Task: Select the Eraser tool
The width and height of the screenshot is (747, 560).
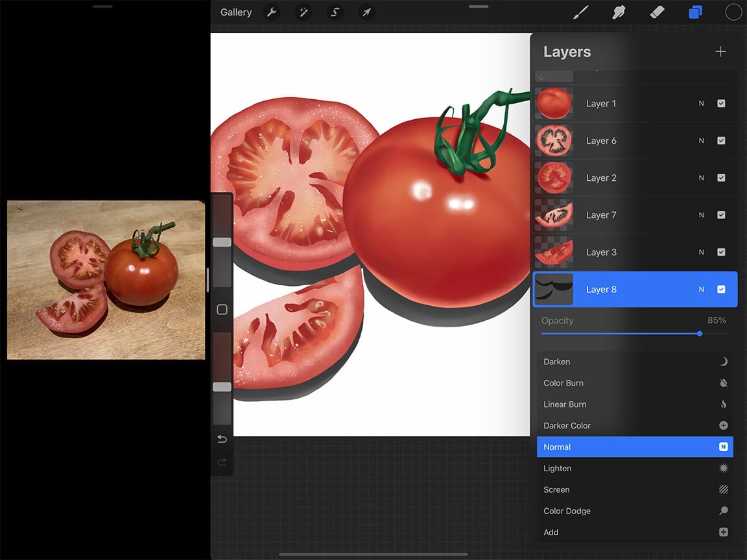Action: 657,12
